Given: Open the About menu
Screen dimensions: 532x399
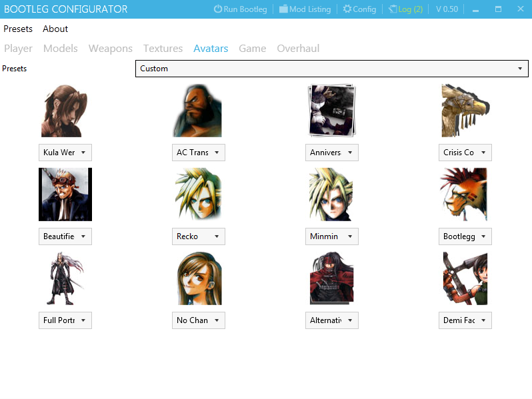Looking at the screenshot, I should coord(55,29).
